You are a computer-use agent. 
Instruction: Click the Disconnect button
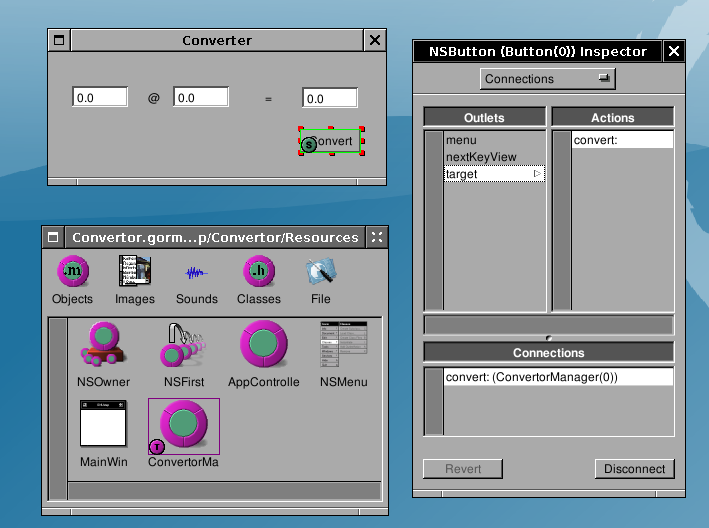pos(634,469)
